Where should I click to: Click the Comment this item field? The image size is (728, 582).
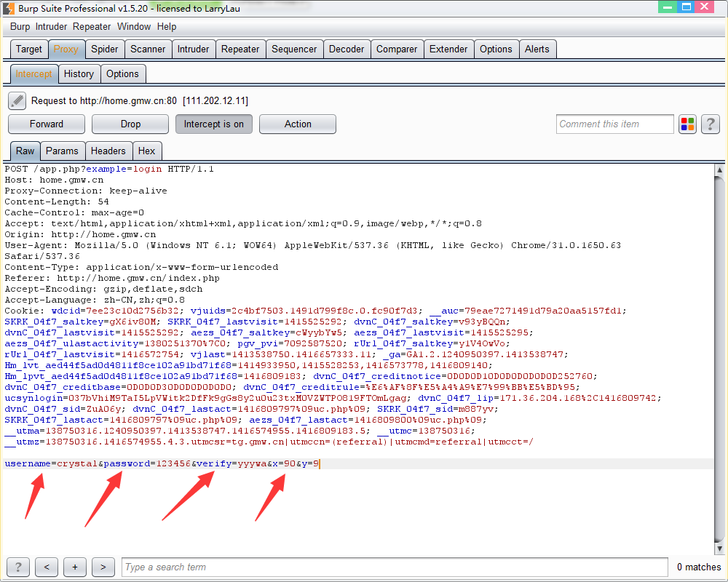tap(614, 124)
